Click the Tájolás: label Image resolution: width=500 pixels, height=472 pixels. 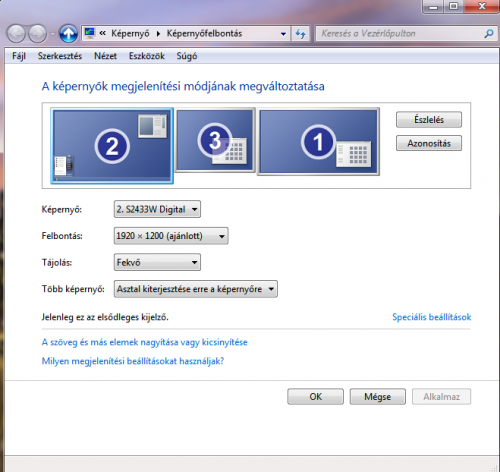[x=57, y=263]
